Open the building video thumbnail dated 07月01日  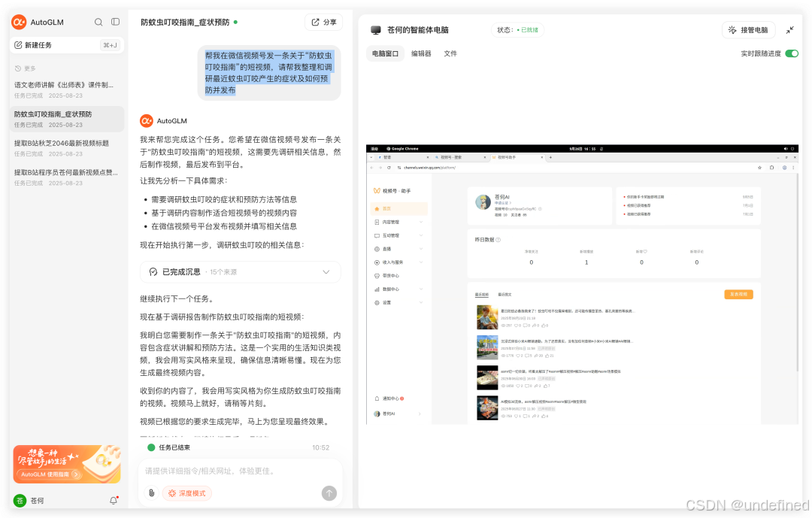(x=487, y=347)
